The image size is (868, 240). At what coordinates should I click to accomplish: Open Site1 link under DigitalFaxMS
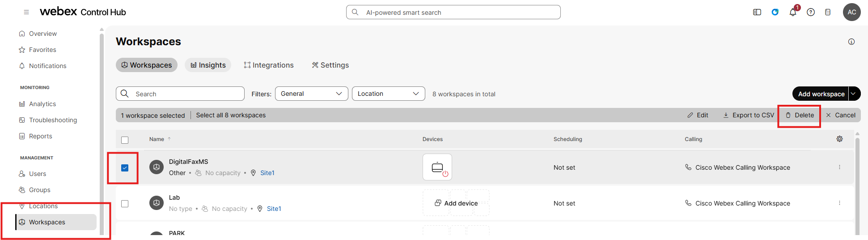coord(267,173)
